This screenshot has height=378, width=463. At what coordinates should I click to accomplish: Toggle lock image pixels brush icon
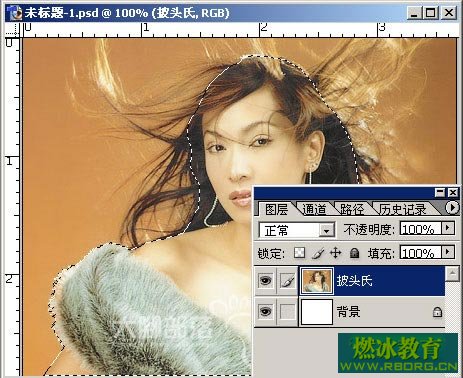tap(318, 253)
